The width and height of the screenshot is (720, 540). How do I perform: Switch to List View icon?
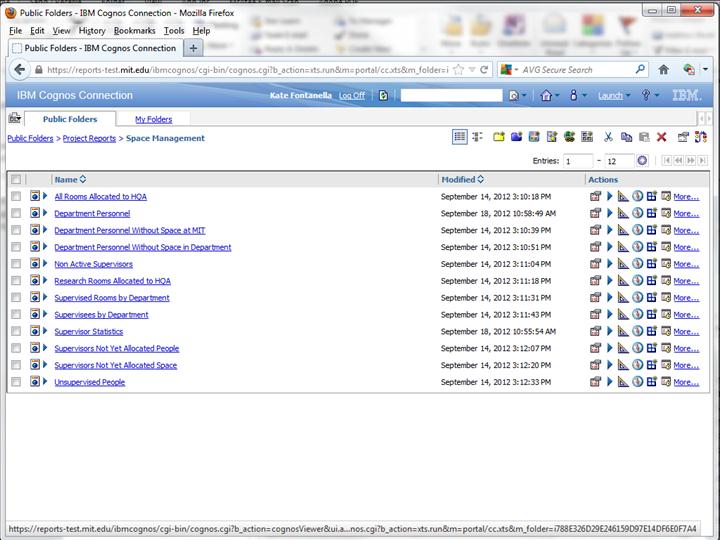[x=459, y=137]
